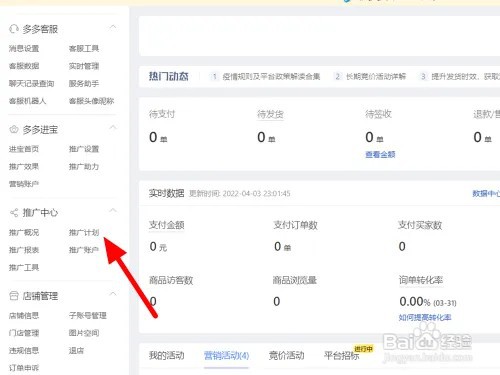Collapse the 推广中心 section chevron
The image size is (500, 375).
[x=113, y=210]
